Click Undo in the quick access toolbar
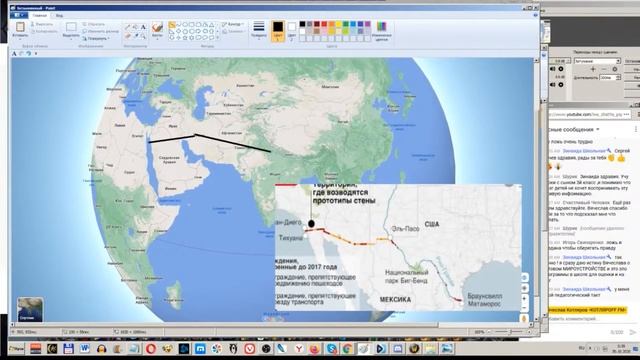The width and height of the screenshot is (640, 360). 22,53
